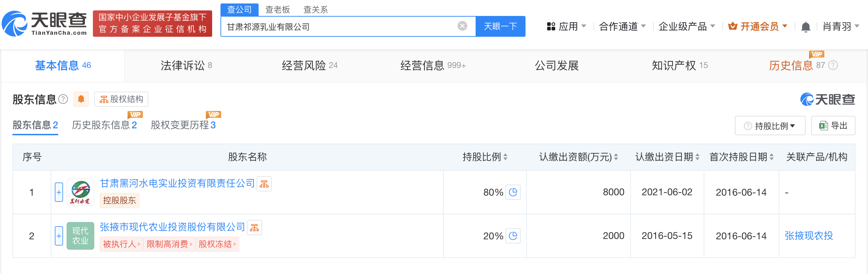Sort table by 认缴出资额 column
The height and width of the screenshot is (274, 868).
coord(616,157)
